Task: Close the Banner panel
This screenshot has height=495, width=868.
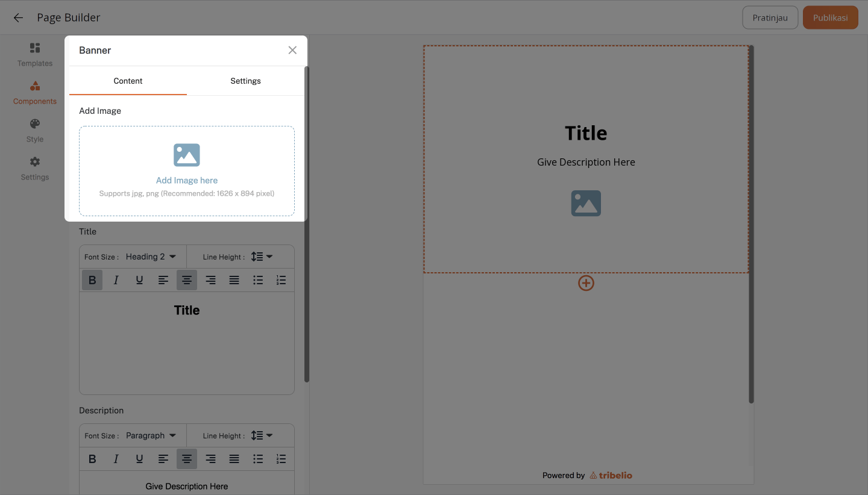Action: point(292,50)
